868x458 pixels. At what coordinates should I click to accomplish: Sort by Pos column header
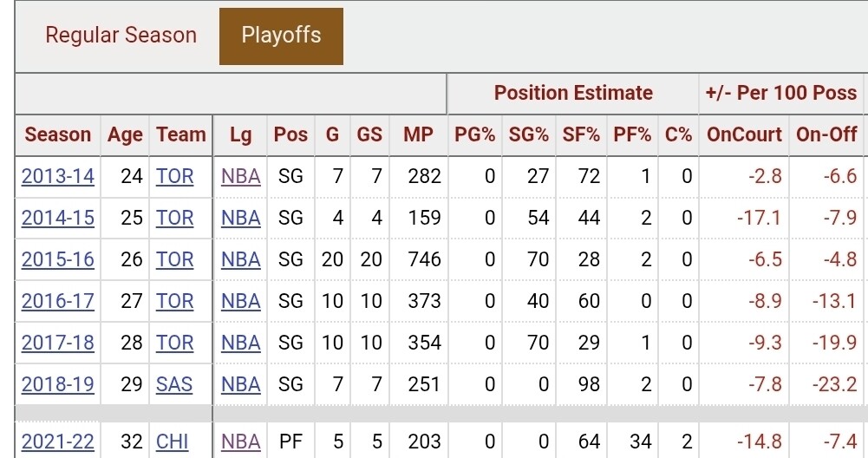click(290, 134)
